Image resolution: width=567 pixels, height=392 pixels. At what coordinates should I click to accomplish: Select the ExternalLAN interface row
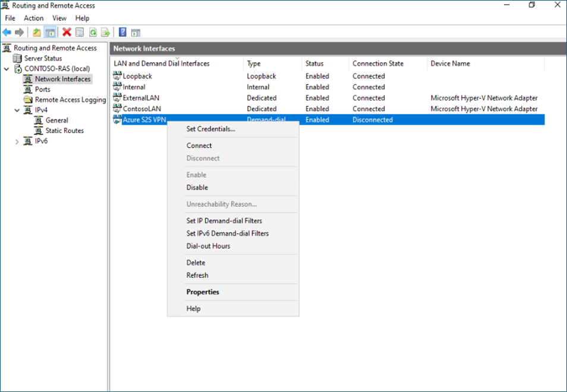coord(141,98)
